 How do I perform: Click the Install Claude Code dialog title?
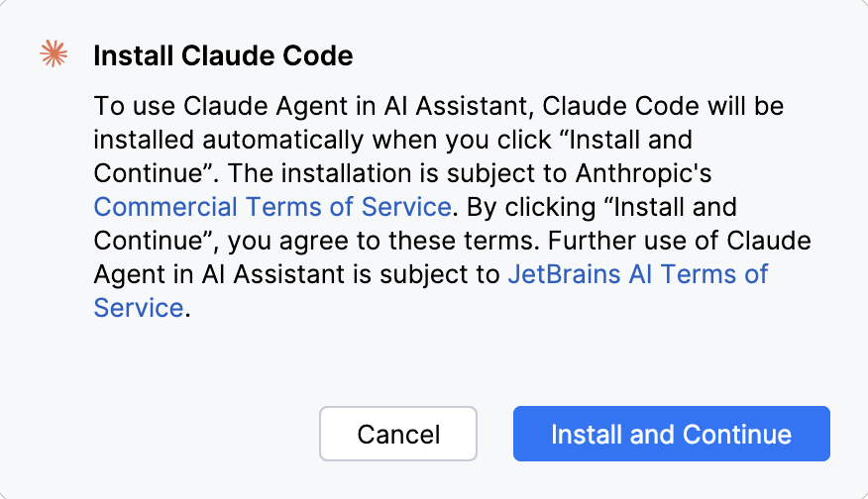point(223,55)
